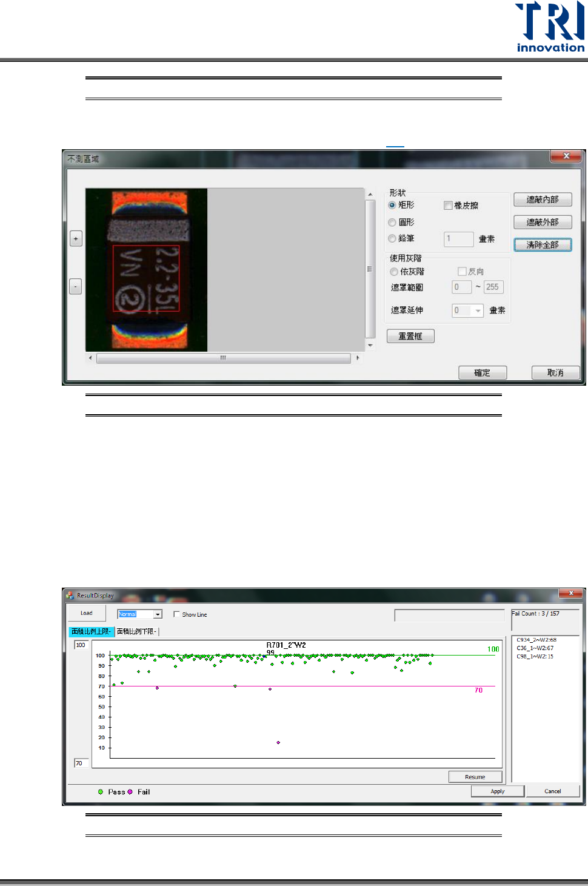
Task: Click the lowest purple fail point near 15
Action: click(278, 742)
